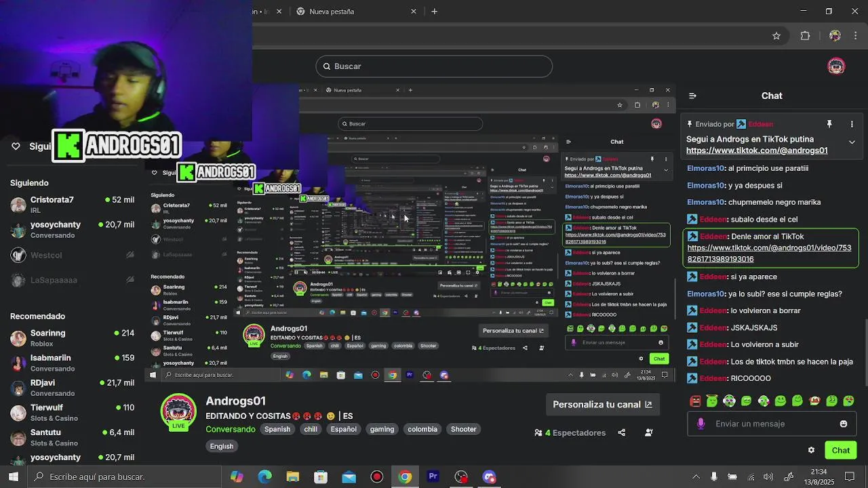The width and height of the screenshot is (868, 488).
Task: Open pinned message three-dot options
Action: [x=852, y=124]
